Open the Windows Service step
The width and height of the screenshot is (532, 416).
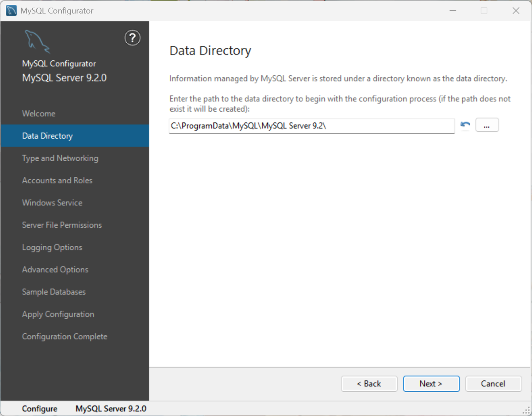tap(75, 203)
